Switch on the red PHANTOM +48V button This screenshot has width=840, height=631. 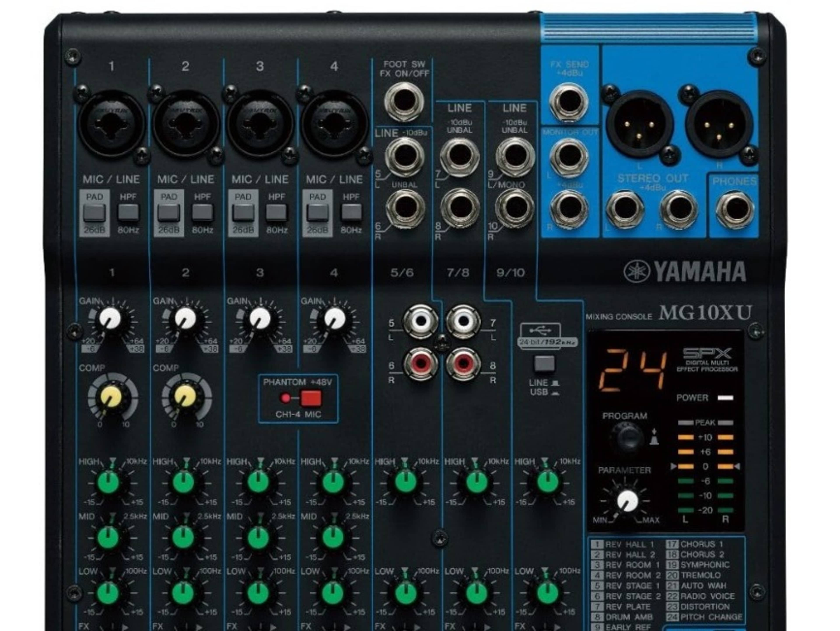point(311,398)
